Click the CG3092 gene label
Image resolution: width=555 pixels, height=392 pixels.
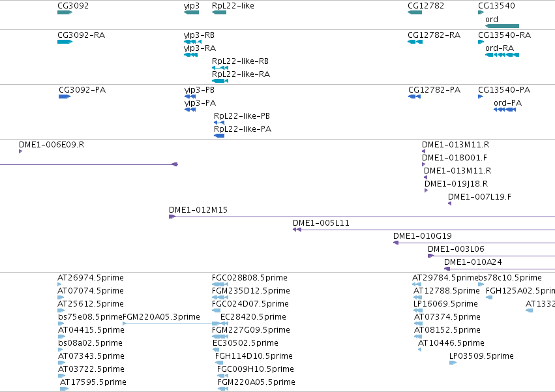(x=73, y=6)
